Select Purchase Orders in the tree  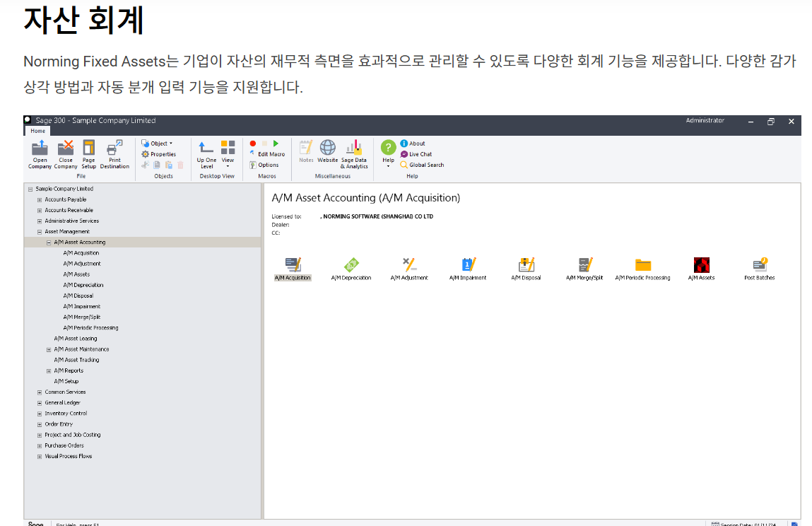coord(64,445)
